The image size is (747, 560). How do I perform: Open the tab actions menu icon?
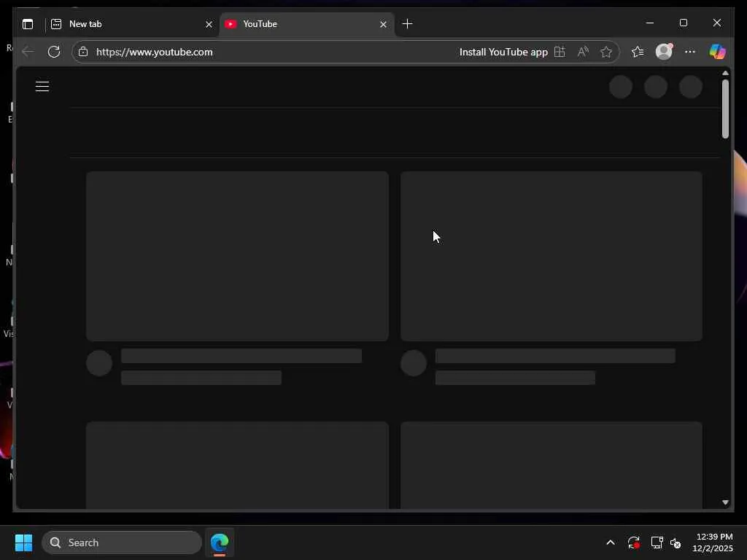click(x=28, y=24)
